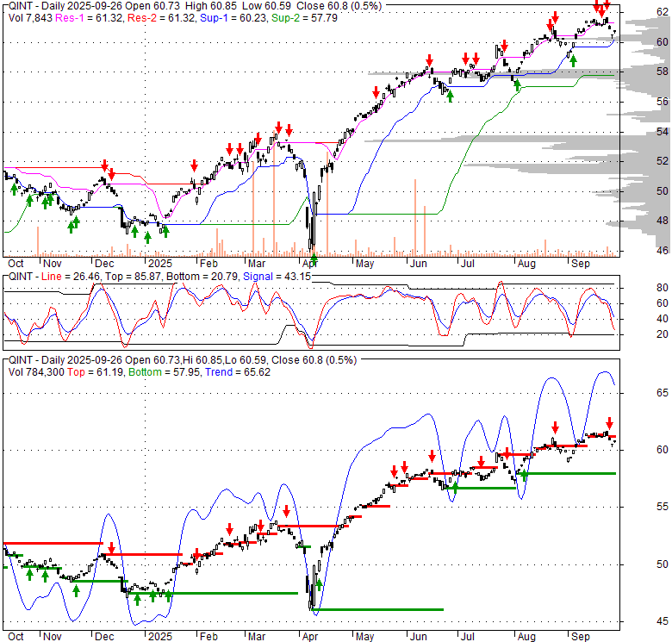Click the 56 price label on top chart axis
Screen dimensions: 672x642
[x=663, y=102]
